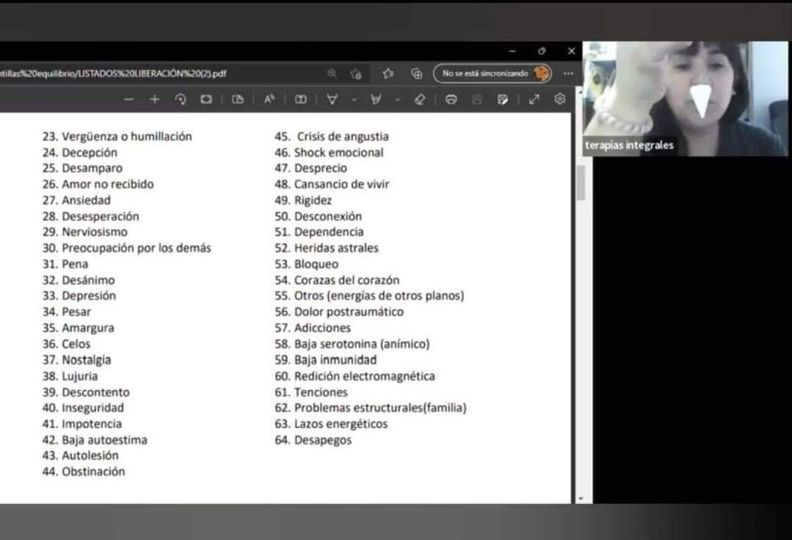Activate the read aloud tool
792x540 pixels.
[x=269, y=99]
